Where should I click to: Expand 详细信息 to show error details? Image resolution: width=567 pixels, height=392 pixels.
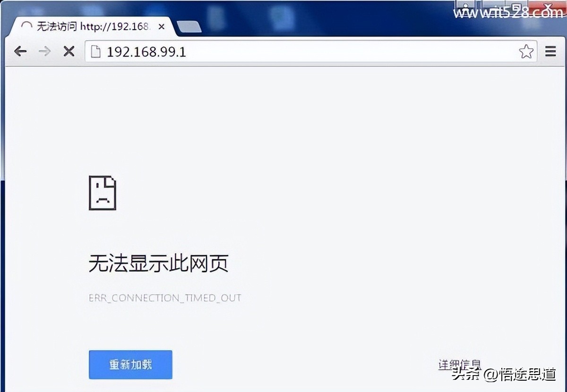(x=460, y=363)
